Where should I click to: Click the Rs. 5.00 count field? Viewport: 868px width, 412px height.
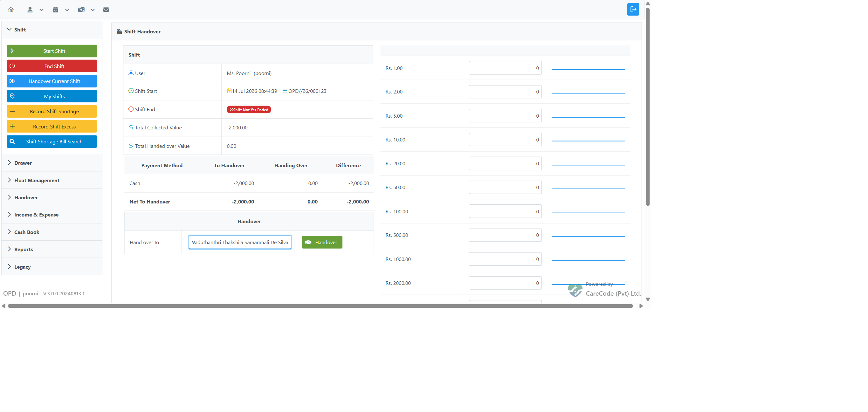pyautogui.click(x=505, y=116)
